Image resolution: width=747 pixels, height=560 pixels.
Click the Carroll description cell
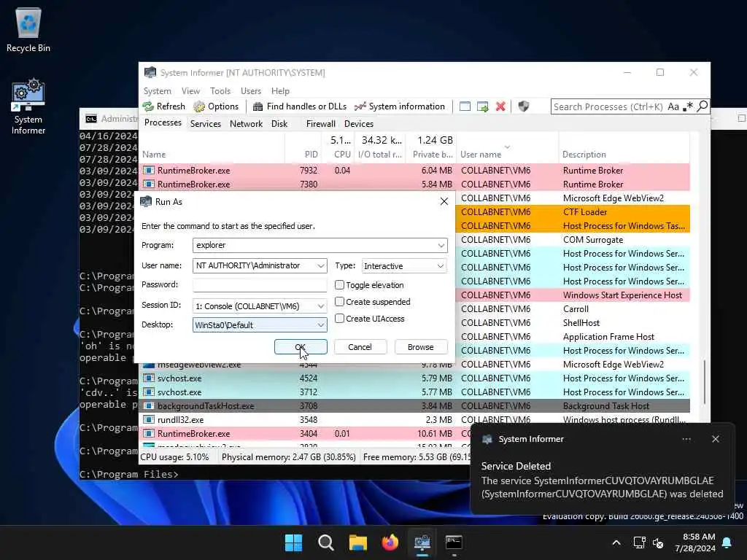click(576, 309)
